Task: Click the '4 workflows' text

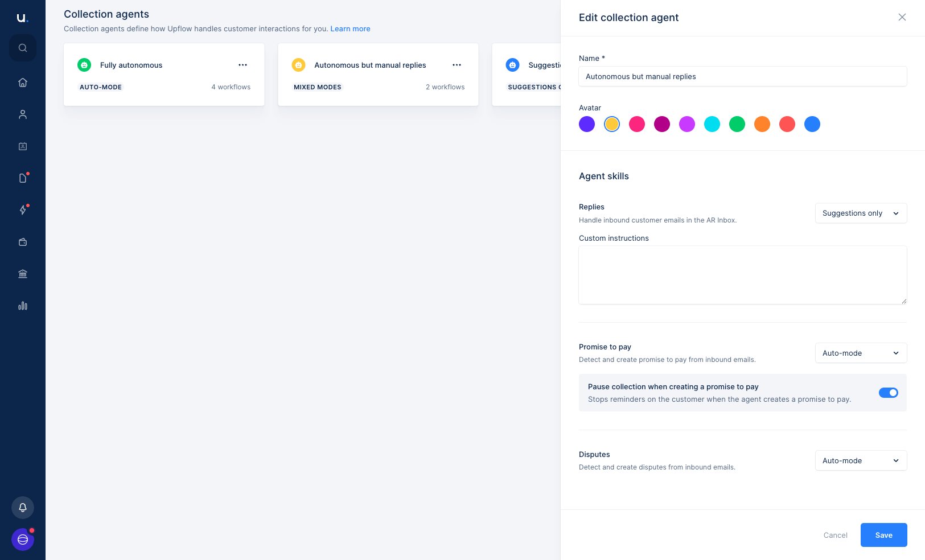Action: click(x=231, y=87)
